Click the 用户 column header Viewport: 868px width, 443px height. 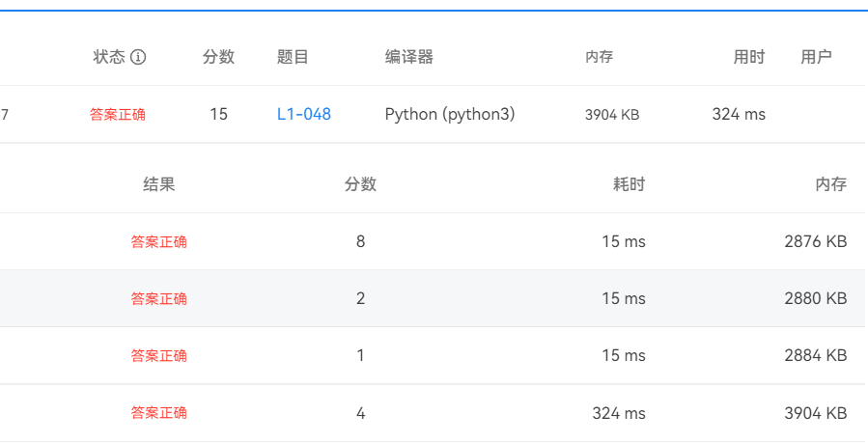pyautogui.click(x=816, y=57)
